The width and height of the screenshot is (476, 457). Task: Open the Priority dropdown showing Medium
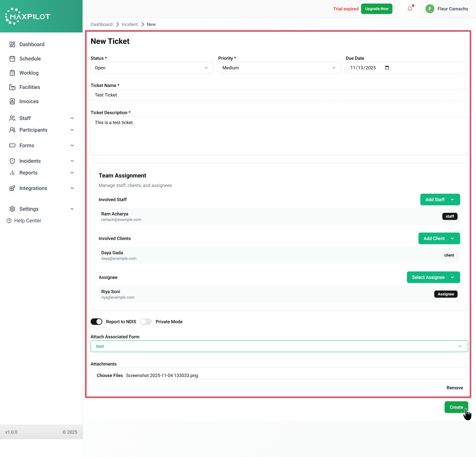pyautogui.click(x=279, y=68)
